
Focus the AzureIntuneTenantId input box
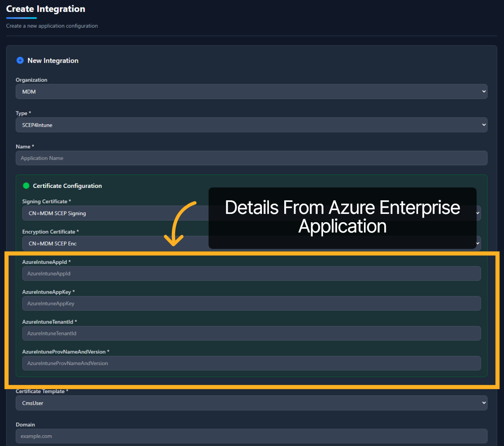tap(252, 333)
